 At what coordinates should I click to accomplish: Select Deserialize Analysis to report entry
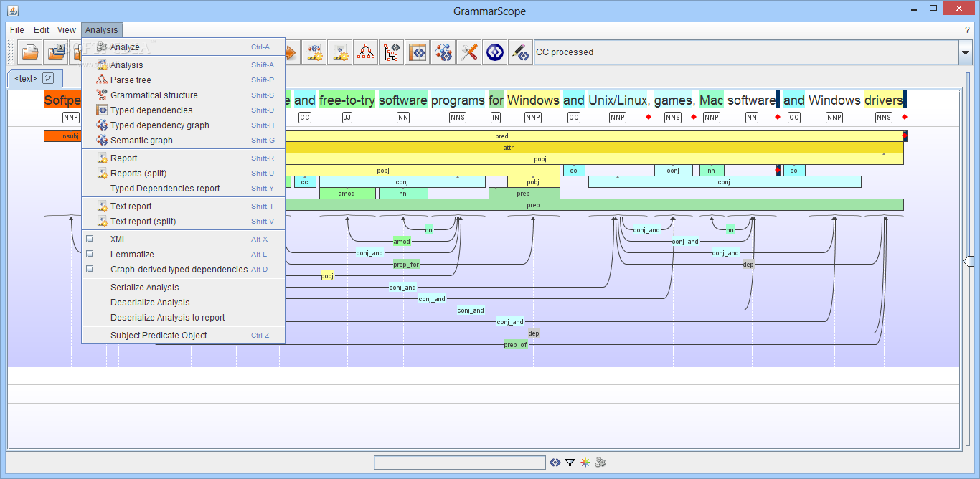click(183, 318)
